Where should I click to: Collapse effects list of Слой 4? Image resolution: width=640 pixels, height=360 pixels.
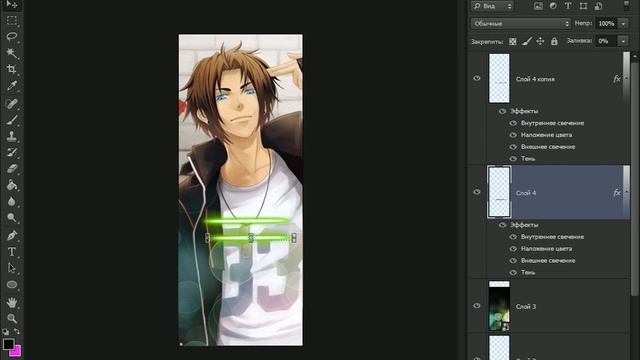[x=627, y=193]
